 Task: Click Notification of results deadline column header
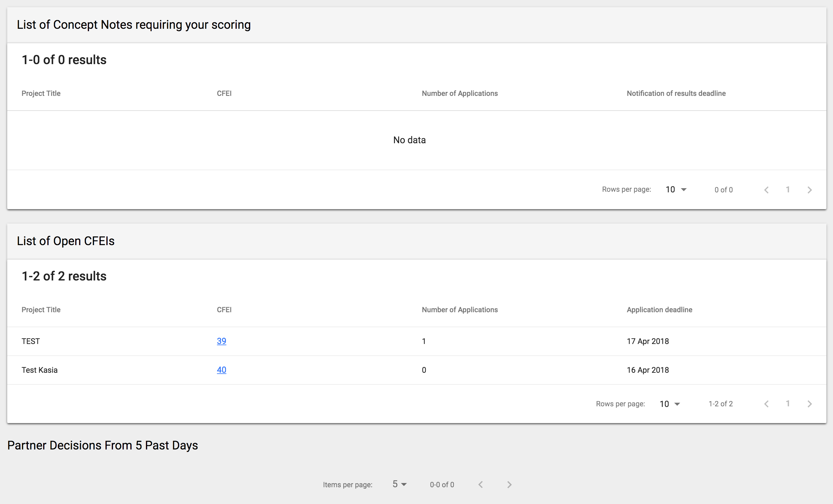point(676,93)
